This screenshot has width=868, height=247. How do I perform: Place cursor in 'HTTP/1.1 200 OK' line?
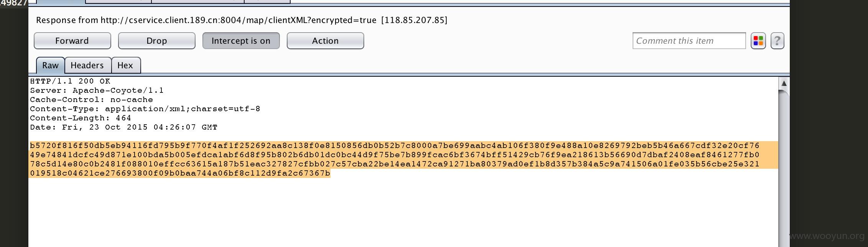pos(70,81)
